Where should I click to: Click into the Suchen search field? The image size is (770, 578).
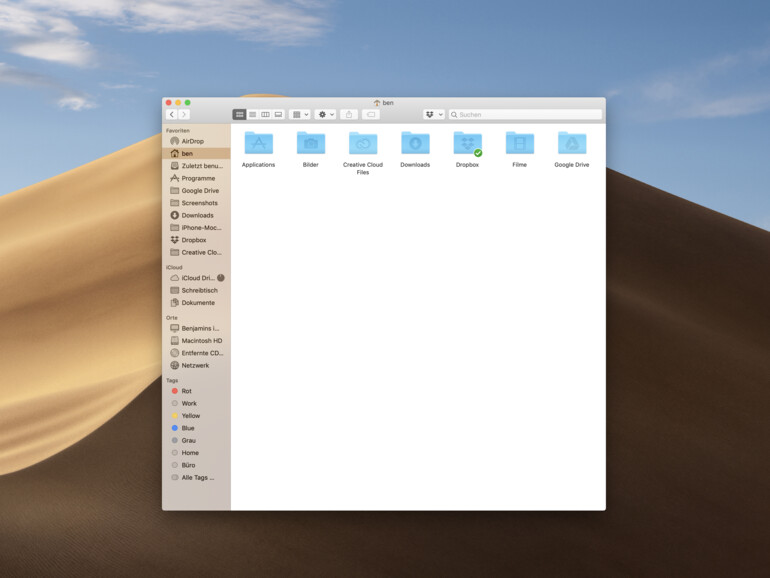(x=525, y=114)
